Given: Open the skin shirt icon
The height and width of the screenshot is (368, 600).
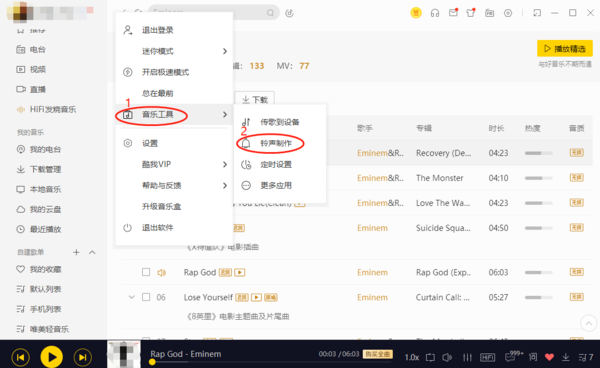Looking at the screenshot, I should pos(471,13).
